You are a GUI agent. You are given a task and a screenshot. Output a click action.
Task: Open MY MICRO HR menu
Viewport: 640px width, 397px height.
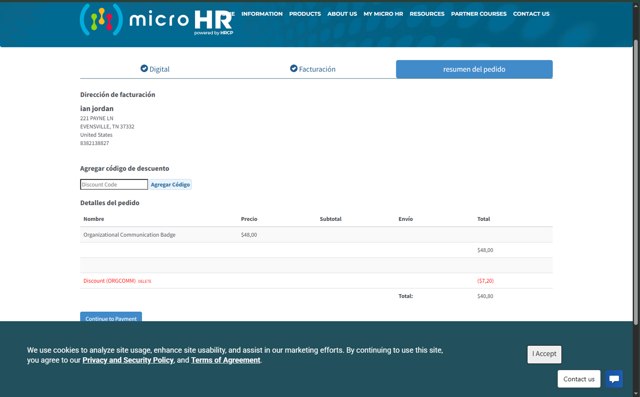click(x=383, y=14)
